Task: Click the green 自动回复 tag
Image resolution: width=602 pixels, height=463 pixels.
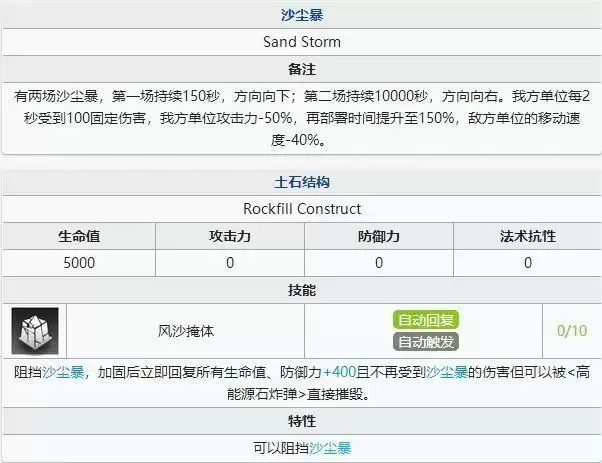Action: pyautogui.click(x=427, y=320)
